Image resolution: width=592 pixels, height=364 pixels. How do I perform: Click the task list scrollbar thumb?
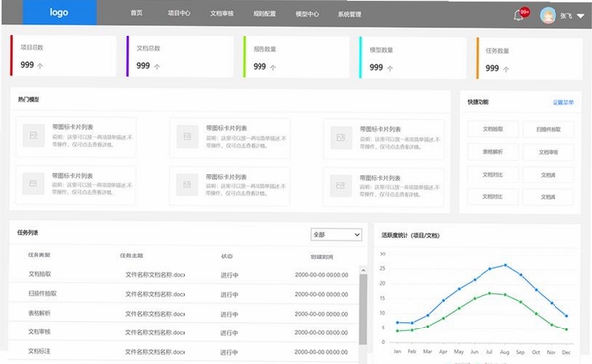coord(363,310)
